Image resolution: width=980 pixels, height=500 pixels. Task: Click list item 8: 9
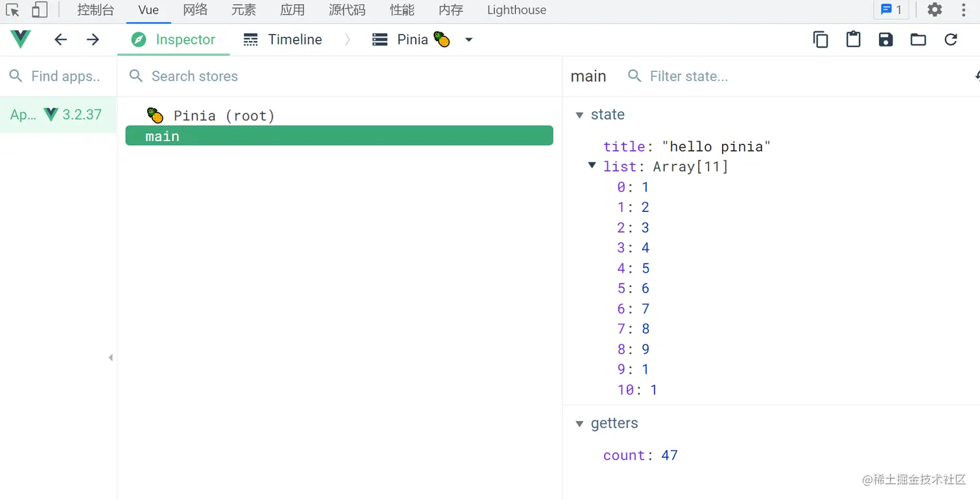(633, 349)
